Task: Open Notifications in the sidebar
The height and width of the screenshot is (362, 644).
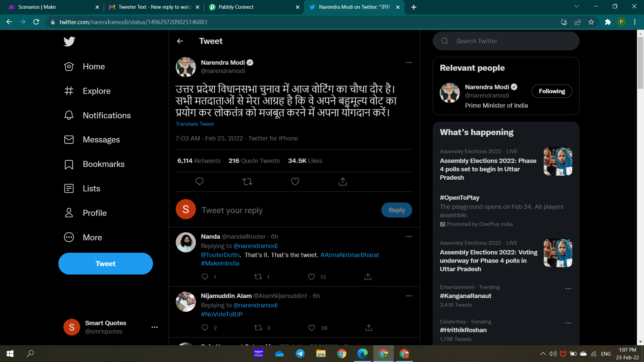Action: point(97,115)
